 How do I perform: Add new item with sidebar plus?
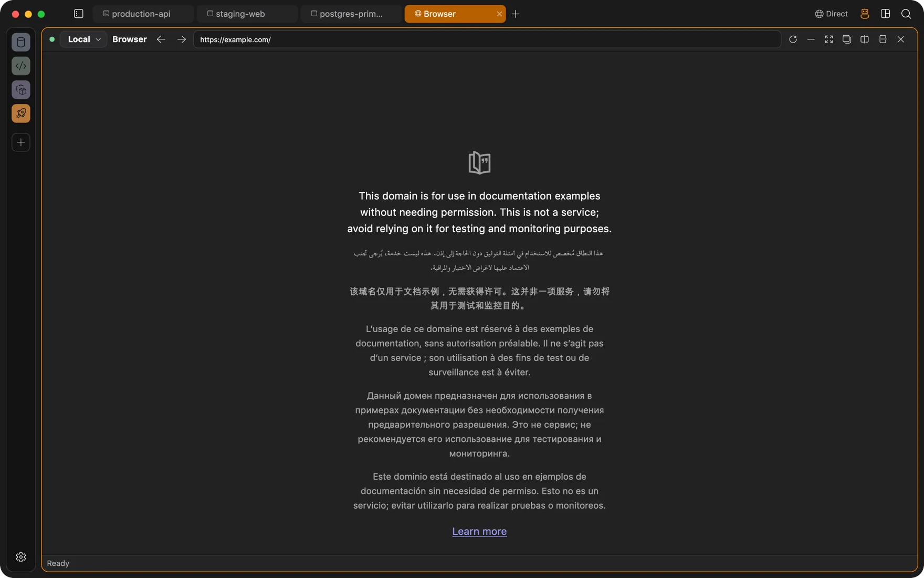(x=21, y=142)
